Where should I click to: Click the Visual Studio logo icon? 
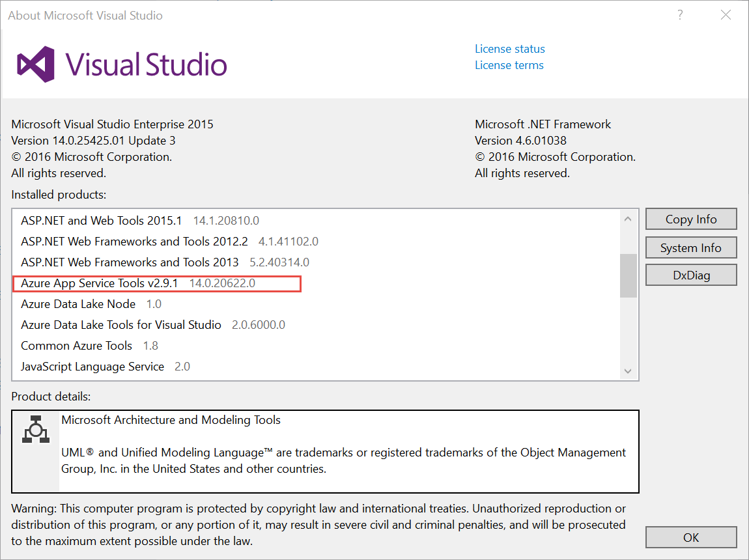tap(36, 64)
